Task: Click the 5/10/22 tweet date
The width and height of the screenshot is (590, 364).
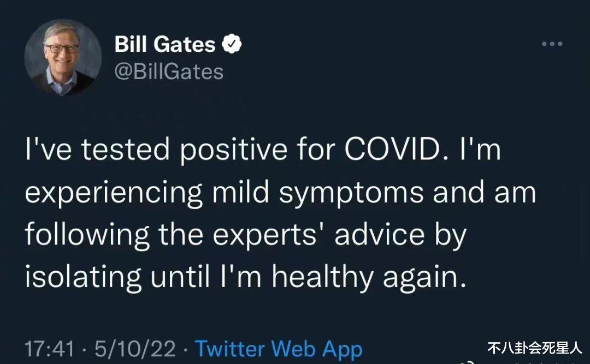Action: (135, 349)
